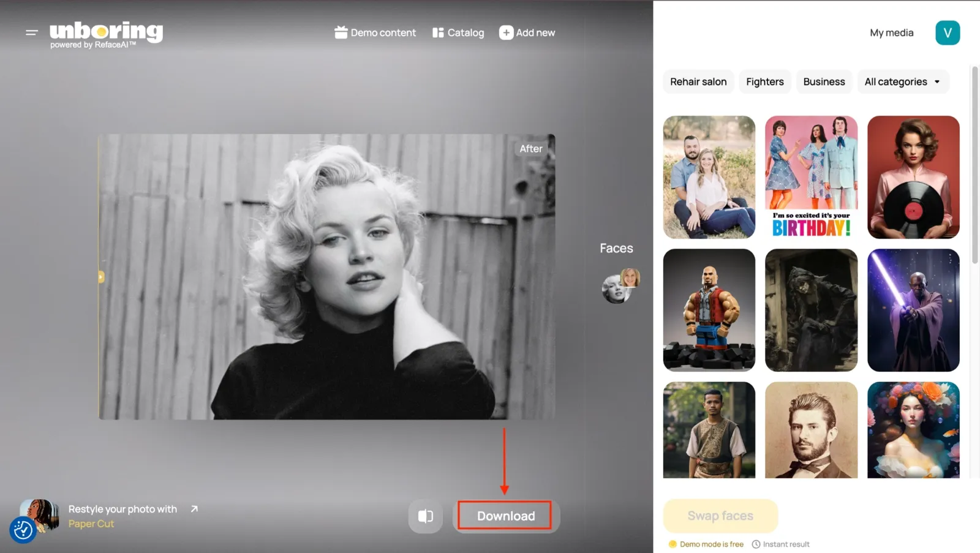
Task: Click the media panel vertical scrollbar
Action: [975, 165]
